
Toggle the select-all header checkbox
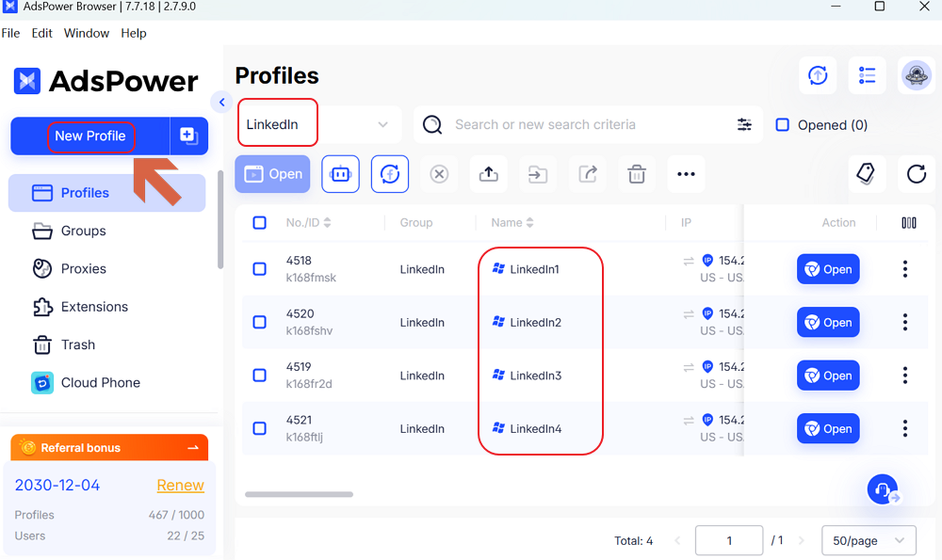[260, 223]
